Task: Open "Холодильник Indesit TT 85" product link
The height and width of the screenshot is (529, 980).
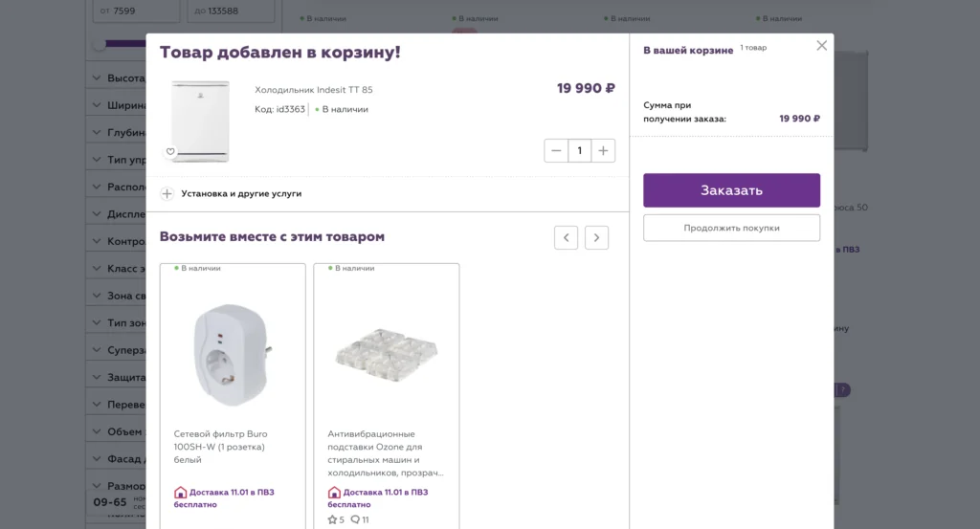Action: point(313,90)
